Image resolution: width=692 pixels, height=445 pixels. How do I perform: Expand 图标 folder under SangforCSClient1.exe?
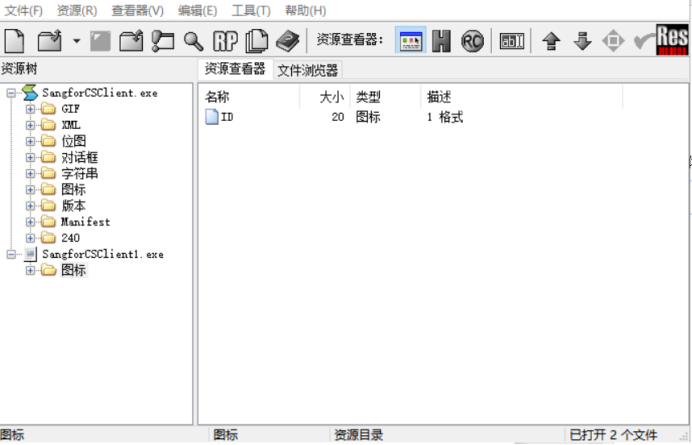tap(30, 270)
